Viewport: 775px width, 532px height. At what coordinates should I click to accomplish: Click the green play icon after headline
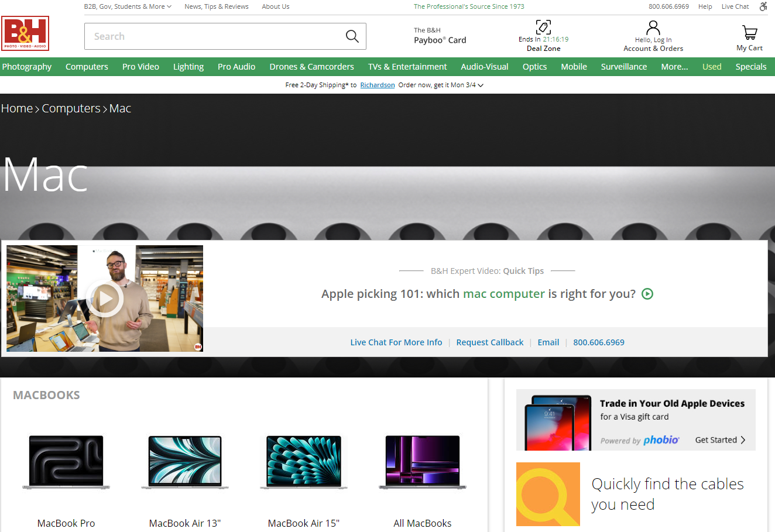click(x=647, y=294)
